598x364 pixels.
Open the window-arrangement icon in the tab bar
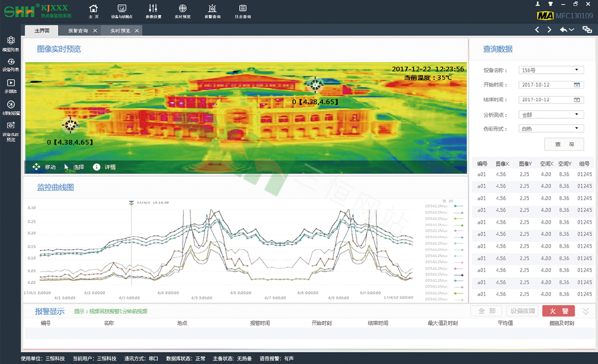tap(587, 30)
